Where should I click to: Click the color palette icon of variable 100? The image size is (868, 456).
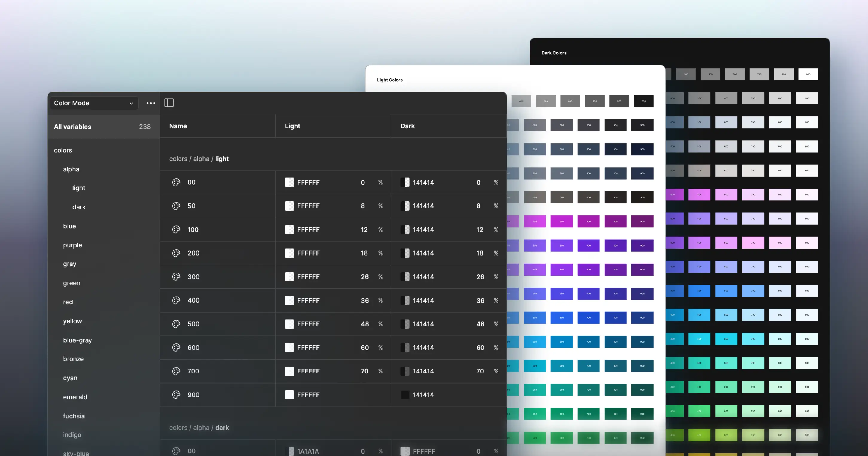pos(176,229)
